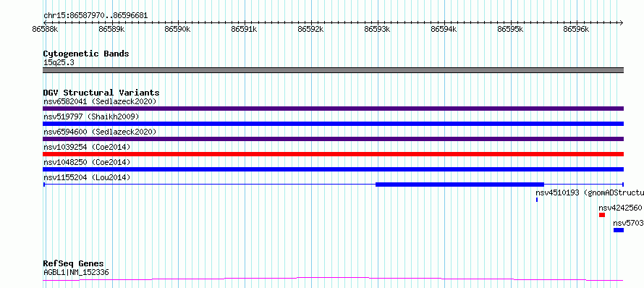The height and width of the screenshot is (288, 644).
Task: Click the thick segment of nsv1155204
Action: click(459, 185)
